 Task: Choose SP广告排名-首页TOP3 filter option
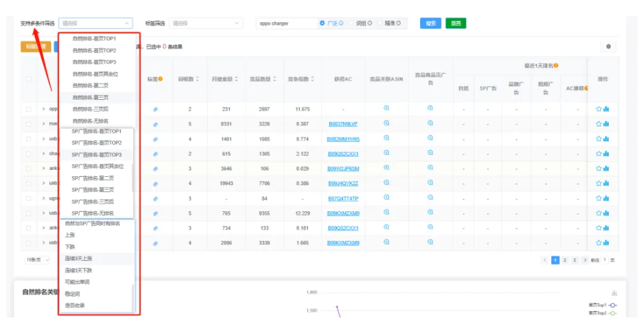coord(97,155)
